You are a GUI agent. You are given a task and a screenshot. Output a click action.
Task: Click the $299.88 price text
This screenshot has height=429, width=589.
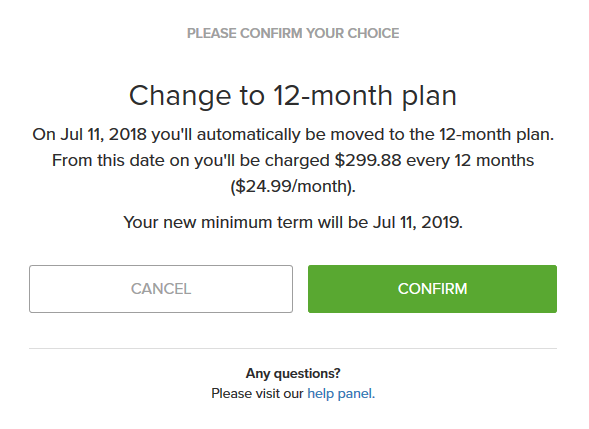coord(368,160)
